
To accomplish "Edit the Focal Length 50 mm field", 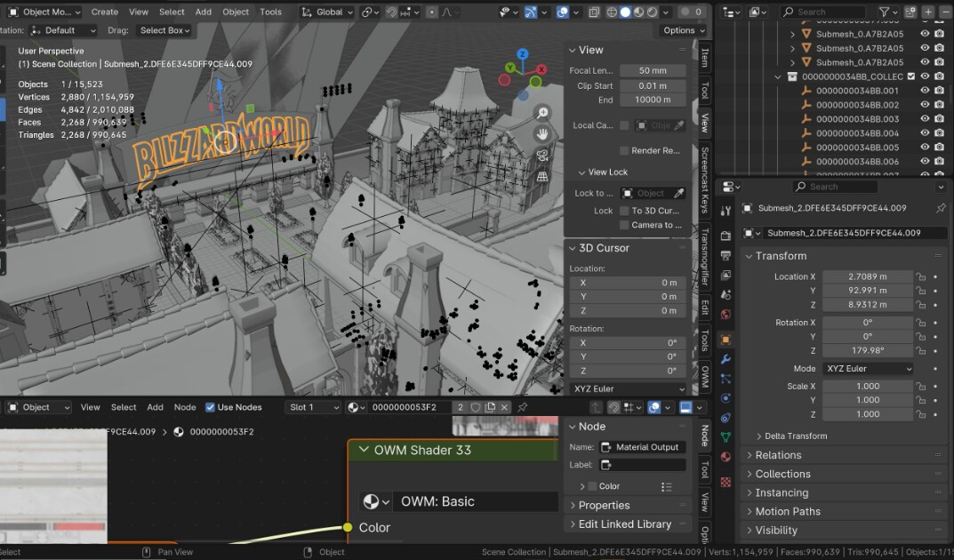I will pos(653,70).
